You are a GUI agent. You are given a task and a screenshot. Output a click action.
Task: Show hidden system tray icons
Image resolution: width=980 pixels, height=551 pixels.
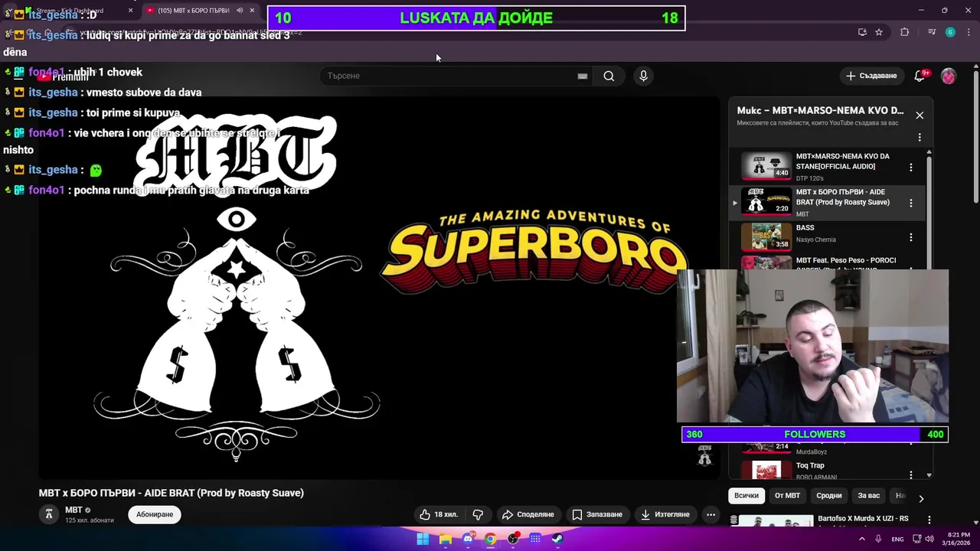(862, 539)
